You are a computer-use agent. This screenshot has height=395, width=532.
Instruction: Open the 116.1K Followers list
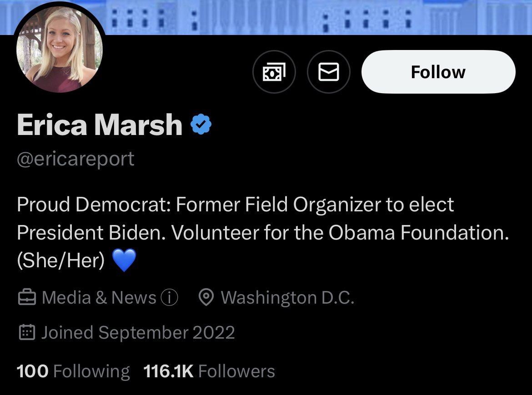pos(209,371)
